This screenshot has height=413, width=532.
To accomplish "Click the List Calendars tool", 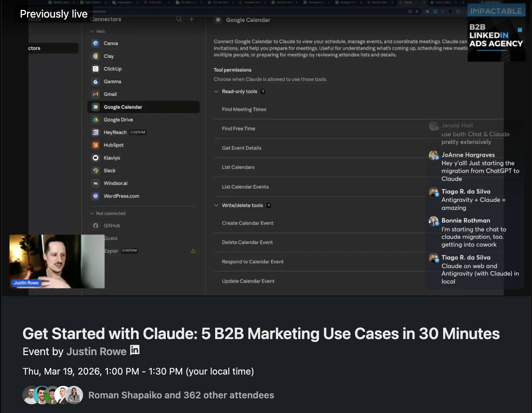I will point(238,167).
